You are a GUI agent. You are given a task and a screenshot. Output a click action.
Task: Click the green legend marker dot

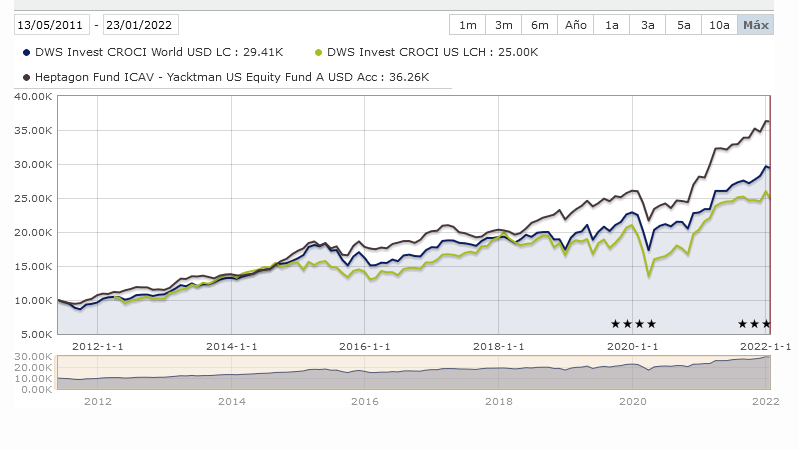318,52
